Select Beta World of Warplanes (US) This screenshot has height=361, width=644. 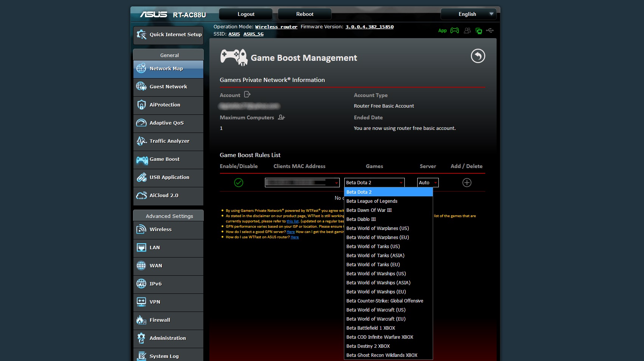click(x=389, y=228)
